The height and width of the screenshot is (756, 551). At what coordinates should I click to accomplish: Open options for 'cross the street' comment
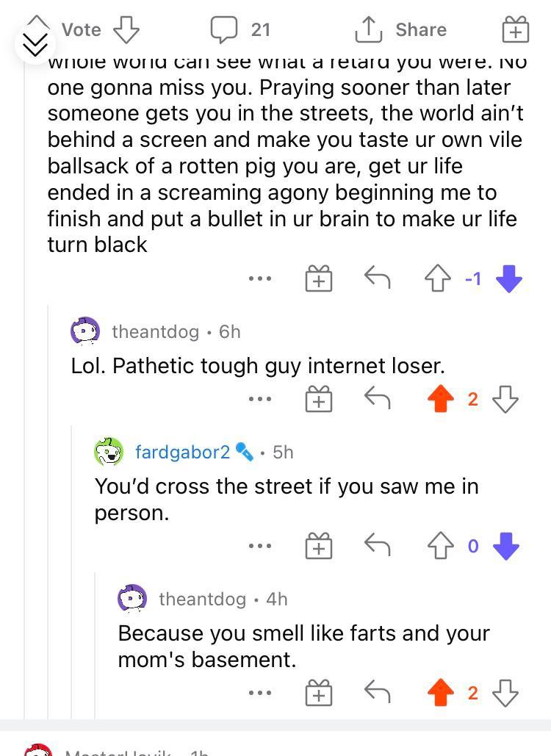[x=259, y=546]
